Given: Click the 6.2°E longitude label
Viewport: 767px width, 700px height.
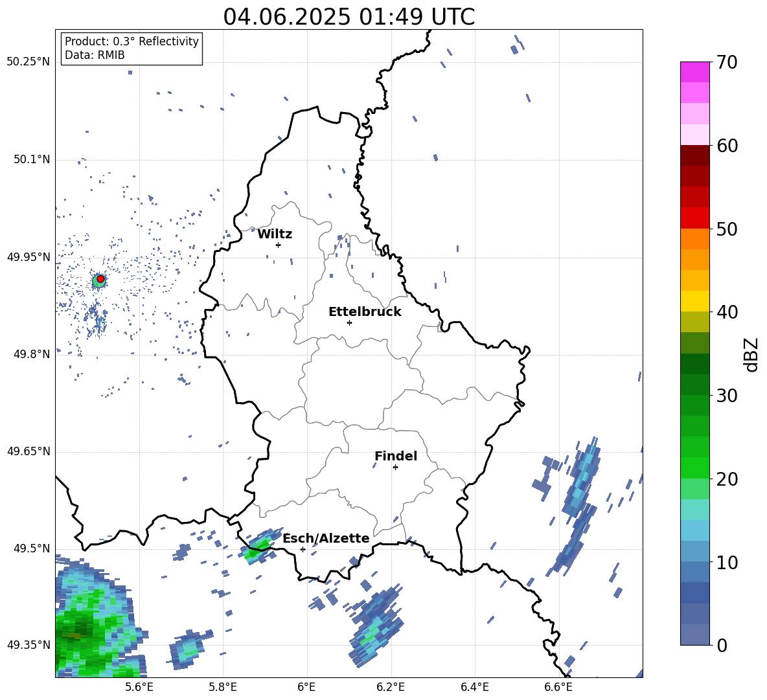Looking at the screenshot, I should [x=391, y=687].
